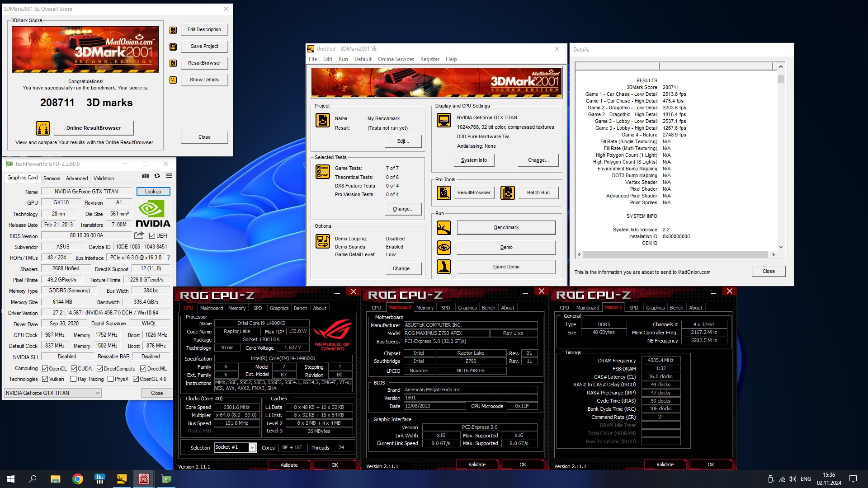Click the ResultBrowser icon in score window

(173, 63)
